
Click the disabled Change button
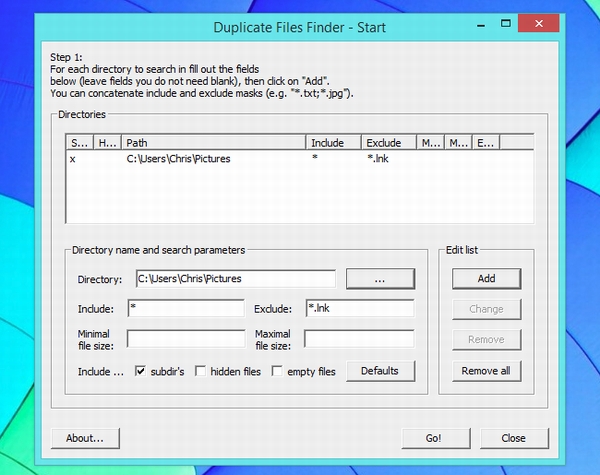click(486, 309)
